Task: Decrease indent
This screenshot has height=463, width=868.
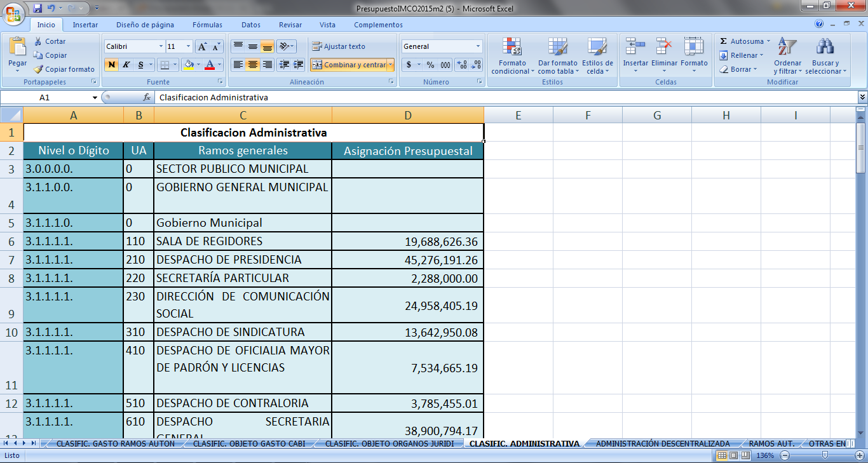Action: (284, 65)
